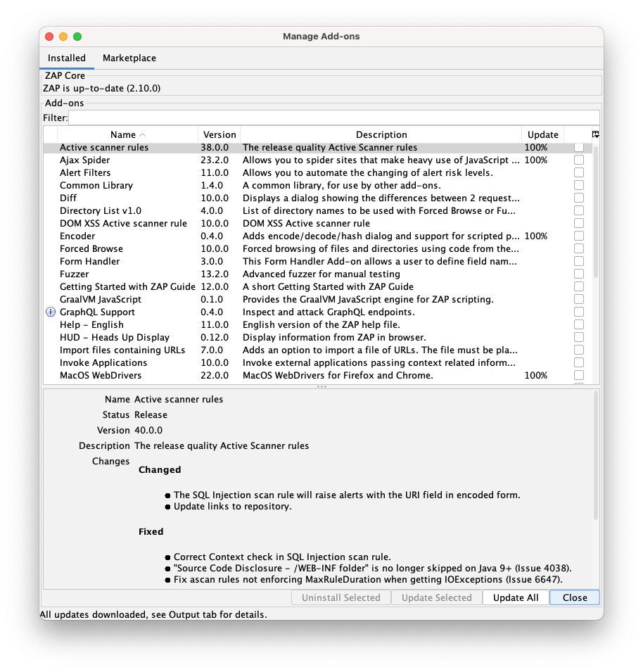The width and height of the screenshot is (643, 672).
Task: Check the Ajax Spider update checkbox
Action: pyautogui.click(x=578, y=160)
